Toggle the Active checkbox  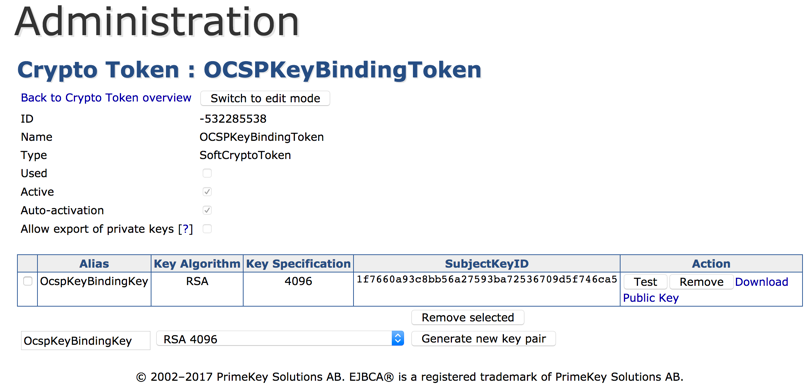pos(207,192)
